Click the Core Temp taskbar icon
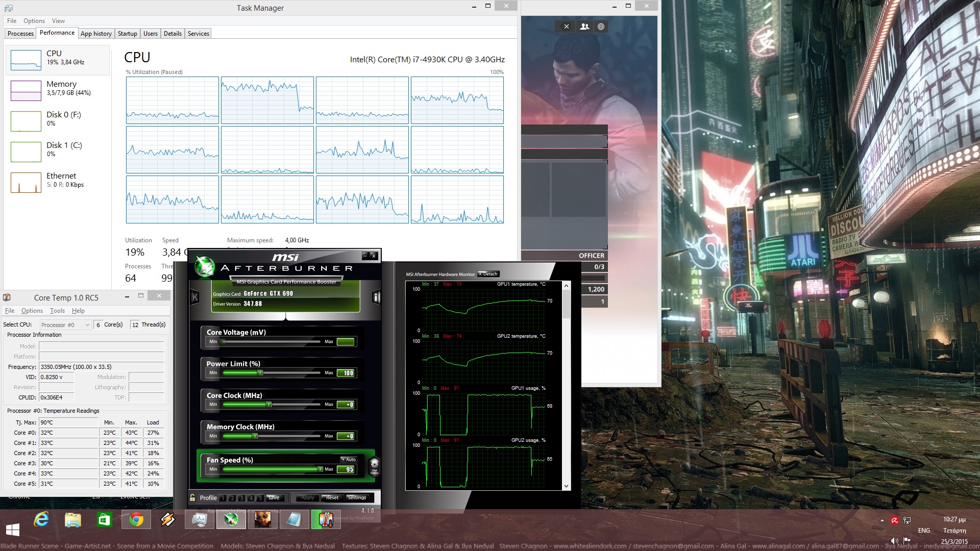This screenshot has width=980, height=551. tap(325, 520)
